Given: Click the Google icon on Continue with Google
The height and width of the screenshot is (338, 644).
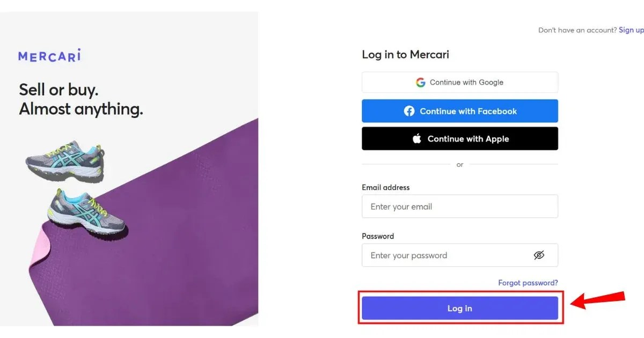Looking at the screenshot, I should point(421,82).
